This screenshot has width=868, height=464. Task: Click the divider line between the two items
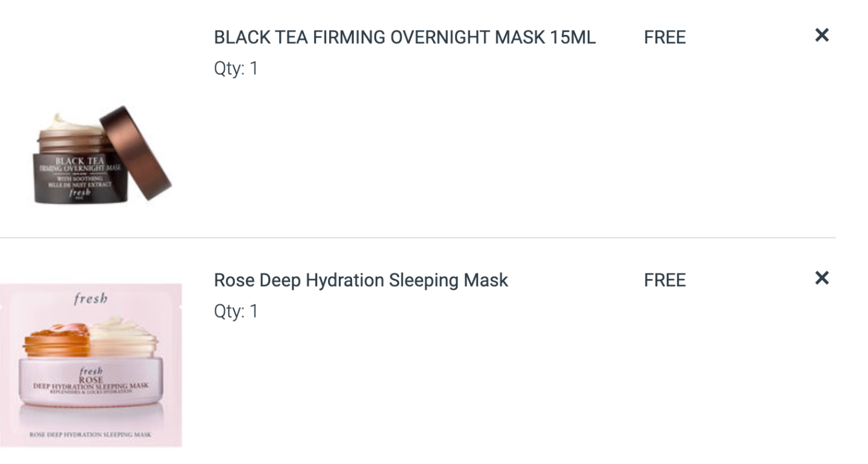(418, 237)
